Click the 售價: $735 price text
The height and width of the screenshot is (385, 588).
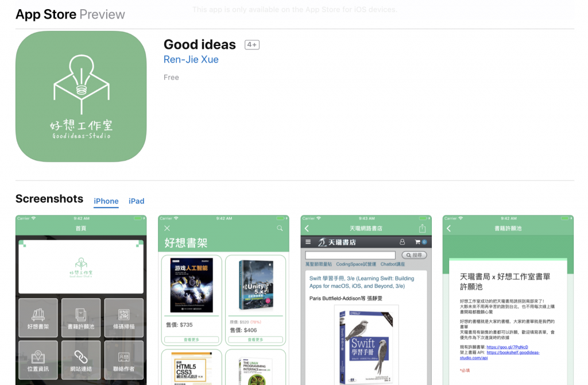(x=179, y=325)
